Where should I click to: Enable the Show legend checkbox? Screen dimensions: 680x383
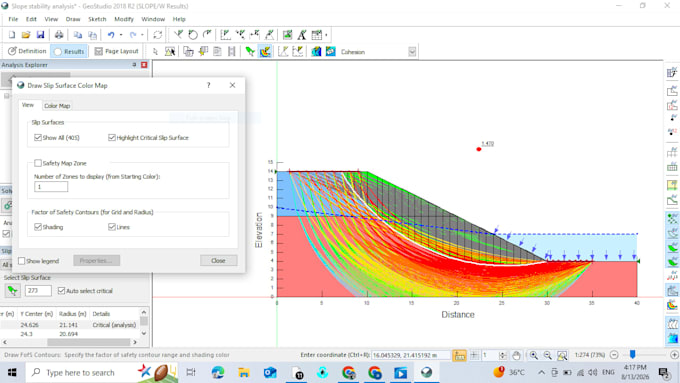point(21,261)
